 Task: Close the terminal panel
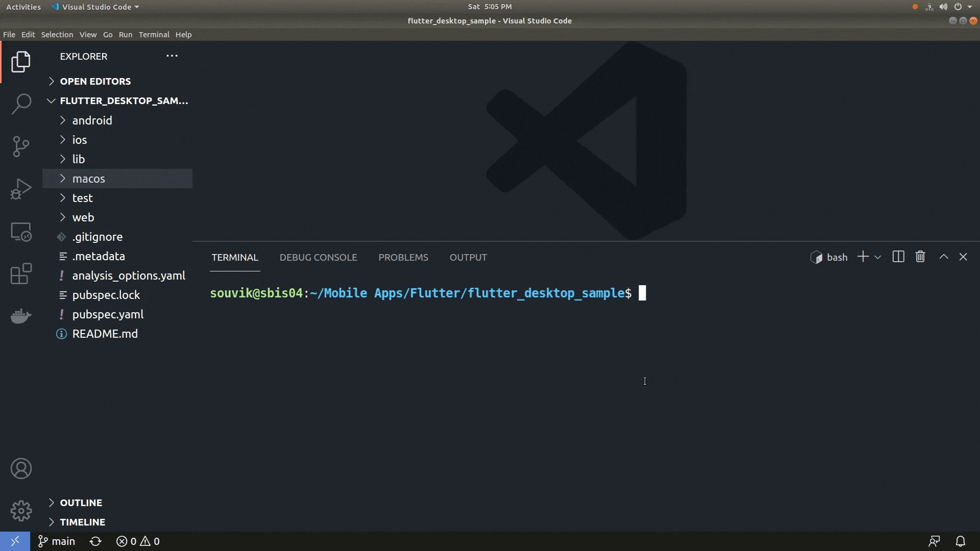click(963, 257)
